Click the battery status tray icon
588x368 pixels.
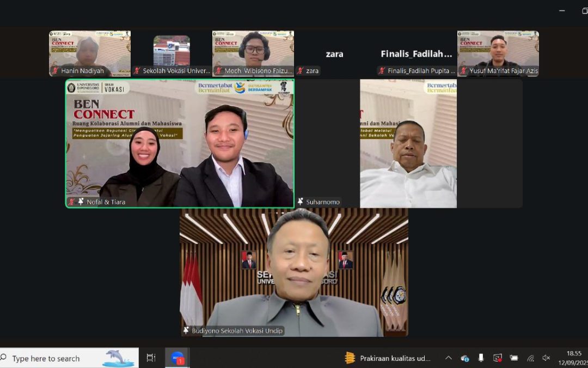(514, 358)
